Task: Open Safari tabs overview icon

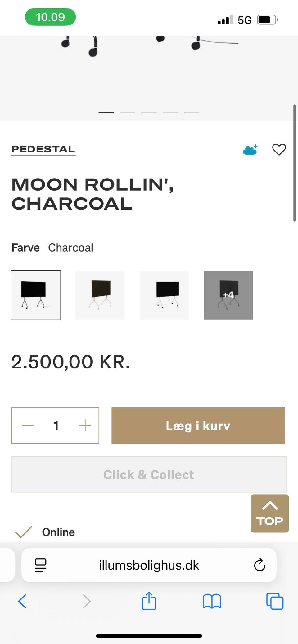Action: tap(275, 601)
